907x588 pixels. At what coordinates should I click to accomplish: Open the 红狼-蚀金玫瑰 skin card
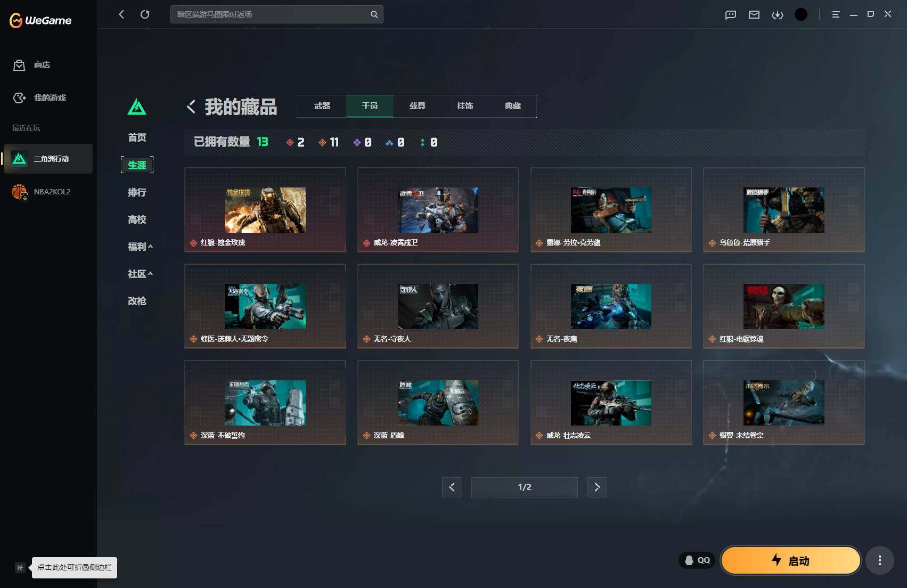(x=265, y=210)
